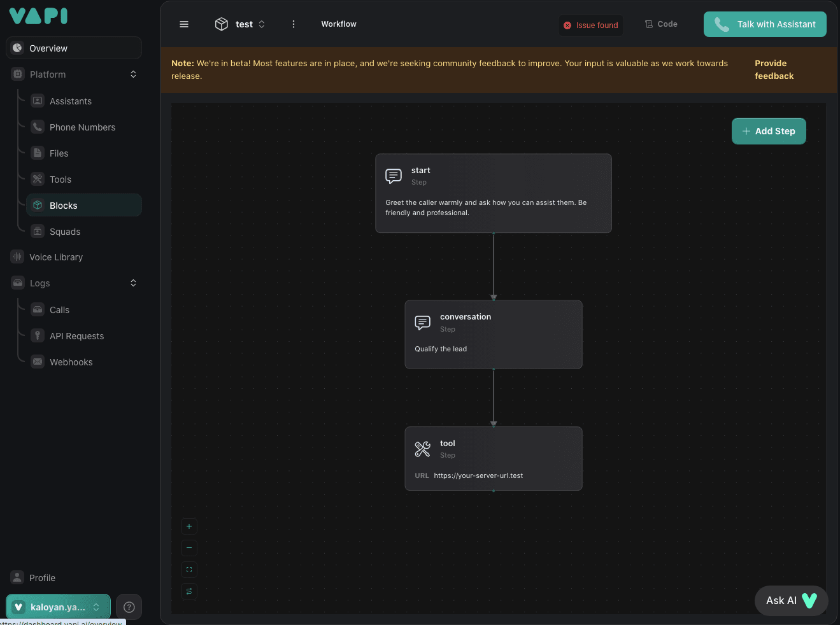Click the auto-layout icon below fit view
The image size is (840, 625).
pyautogui.click(x=189, y=591)
